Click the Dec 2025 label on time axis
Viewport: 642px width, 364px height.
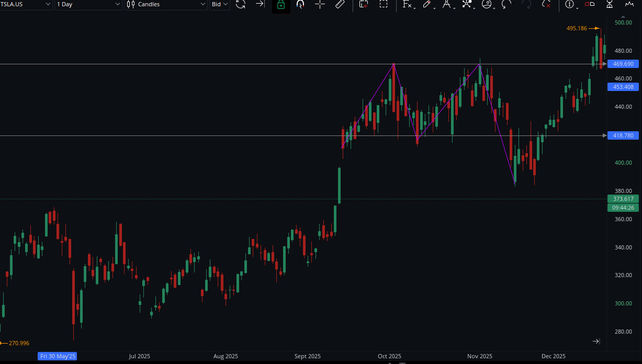[554, 356]
